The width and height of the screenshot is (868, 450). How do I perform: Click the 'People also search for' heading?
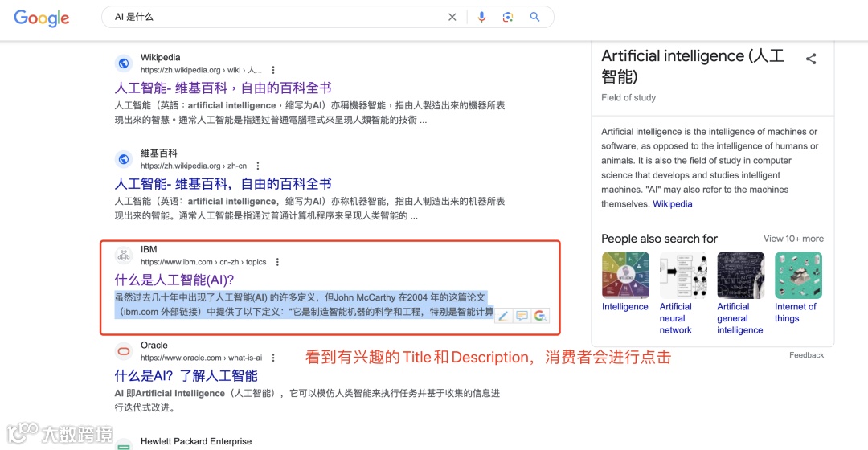pos(659,239)
